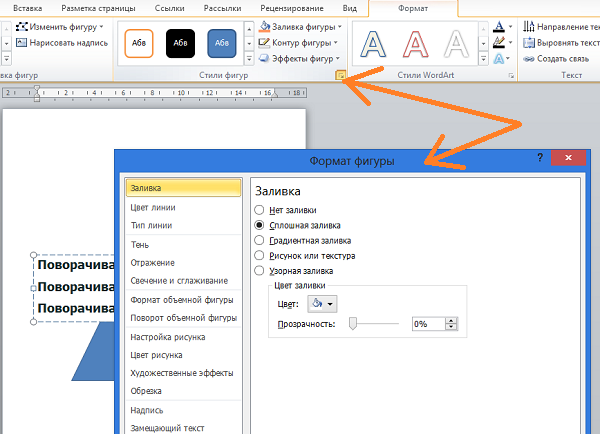600x434 pixels.
Task: Select the Нет заливки radio option
Action: [x=260, y=210]
